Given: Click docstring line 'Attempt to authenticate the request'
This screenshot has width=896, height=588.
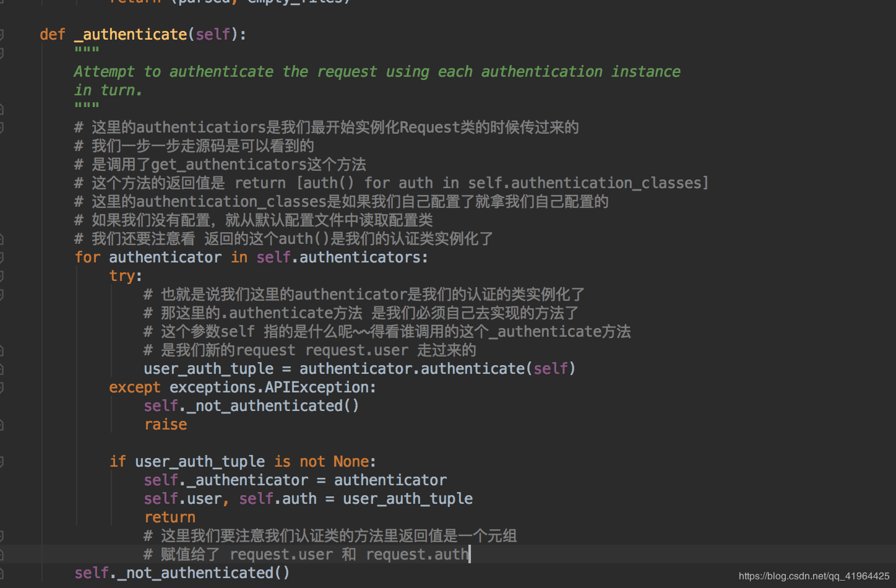Looking at the screenshot, I should [377, 72].
